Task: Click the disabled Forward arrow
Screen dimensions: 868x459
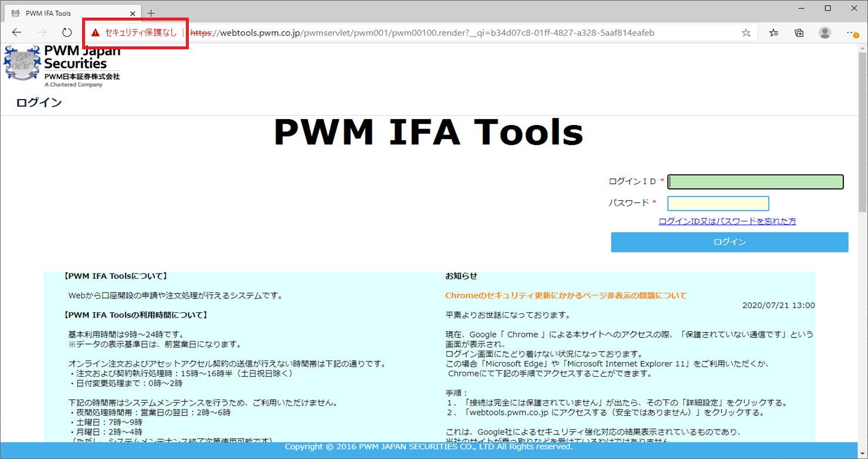Action: click(42, 33)
